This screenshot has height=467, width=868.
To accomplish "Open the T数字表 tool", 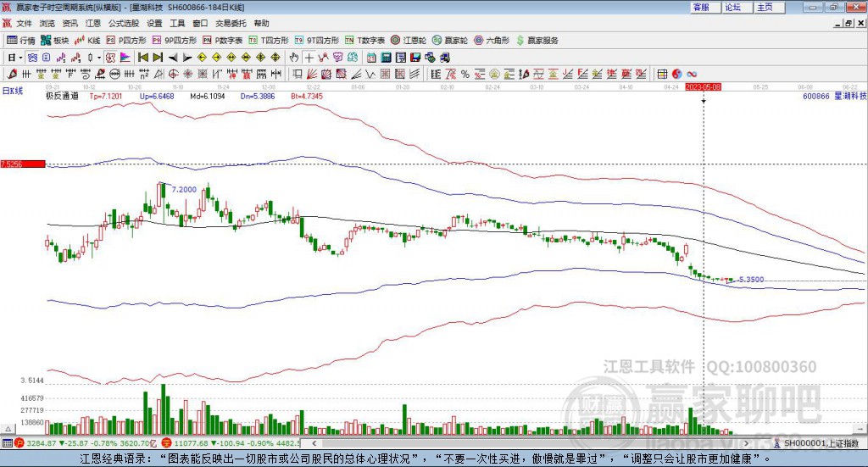I will pyautogui.click(x=364, y=41).
